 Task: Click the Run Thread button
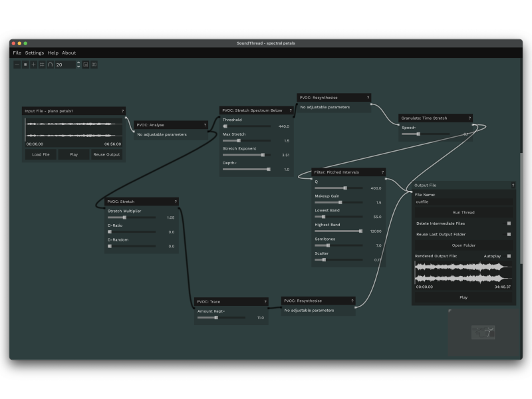click(x=464, y=213)
